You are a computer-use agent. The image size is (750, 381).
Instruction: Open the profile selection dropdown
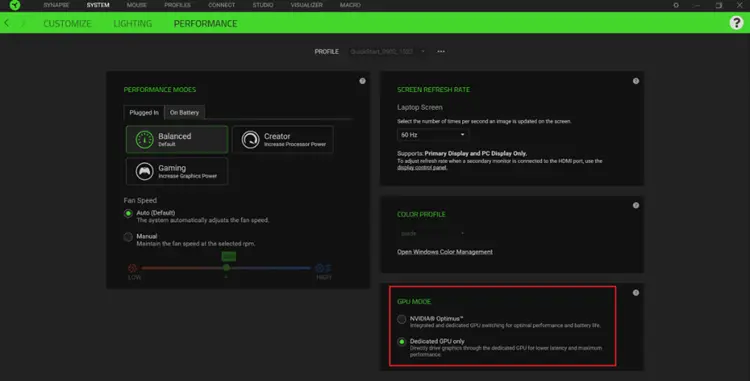click(x=387, y=51)
